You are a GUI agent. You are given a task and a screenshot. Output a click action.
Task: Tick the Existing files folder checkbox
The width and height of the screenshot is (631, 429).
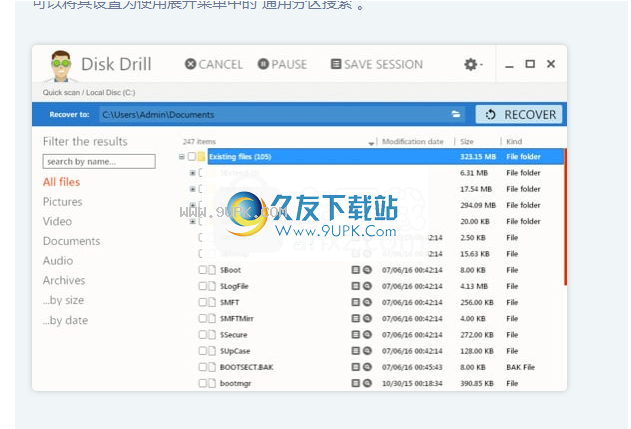coord(192,157)
